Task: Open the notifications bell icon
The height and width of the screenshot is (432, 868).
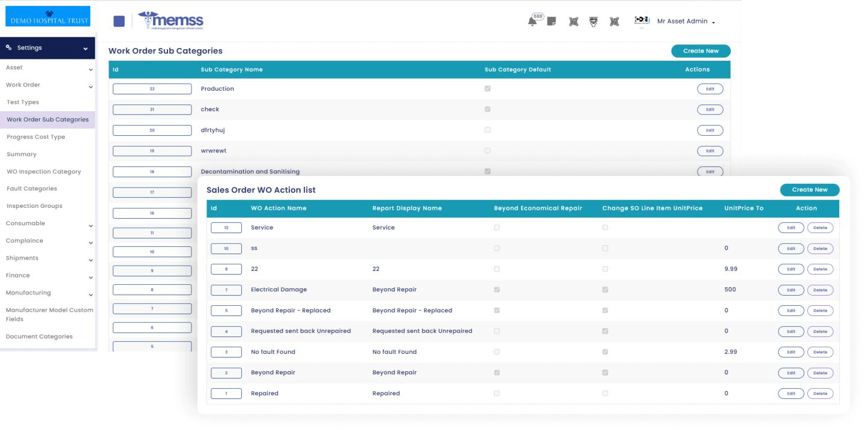Action: tap(532, 22)
